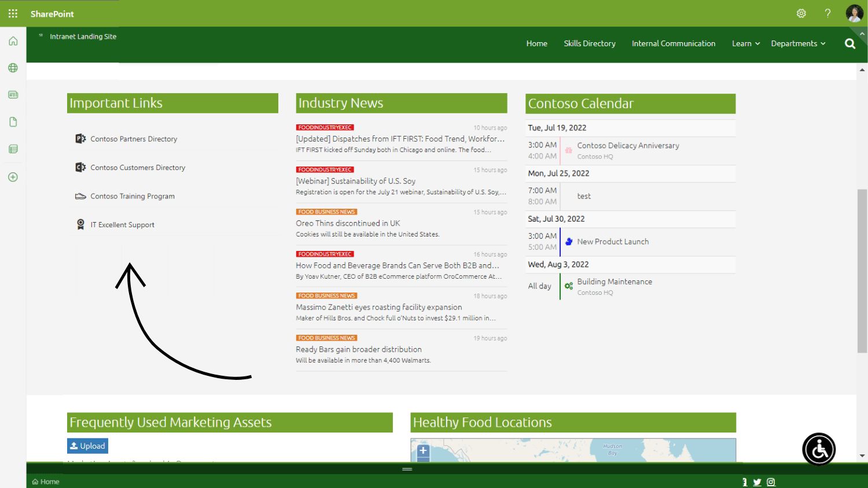This screenshot has width=868, height=488.
Task: Click the Building Maintenance gears icon
Action: pyautogui.click(x=569, y=286)
